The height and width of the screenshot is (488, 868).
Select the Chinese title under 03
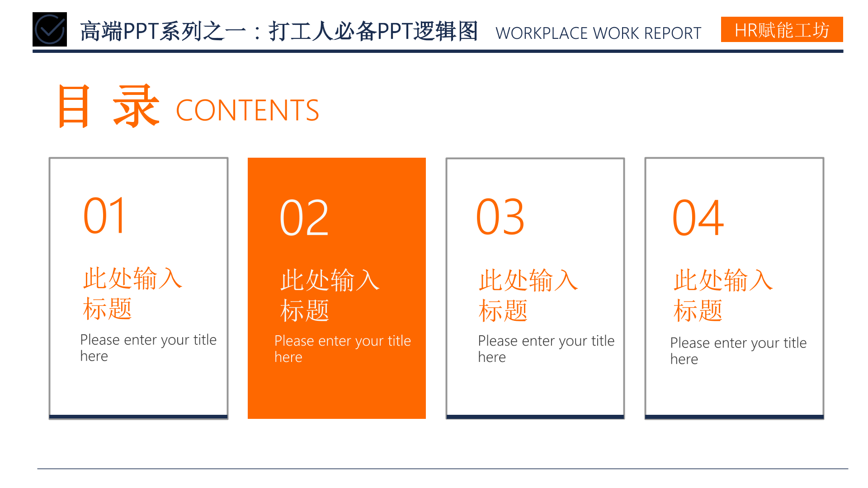(528, 295)
